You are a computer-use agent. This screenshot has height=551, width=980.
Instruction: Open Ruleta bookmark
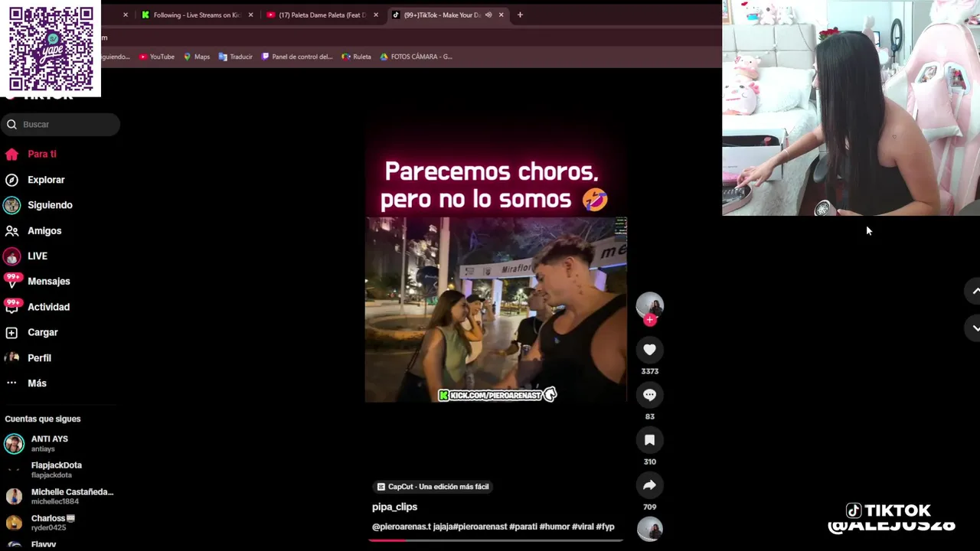[357, 57]
